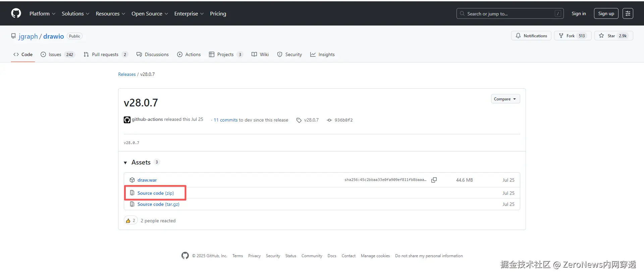The height and width of the screenshot is (277, 644).
Task: Open the github-actions author link
Action: click(147, 120)
